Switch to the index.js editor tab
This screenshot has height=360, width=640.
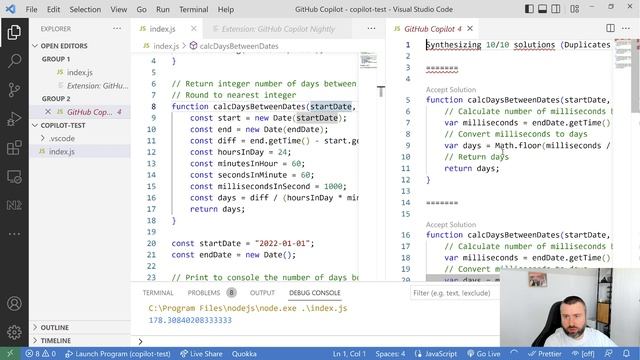(x=162, y=29)
